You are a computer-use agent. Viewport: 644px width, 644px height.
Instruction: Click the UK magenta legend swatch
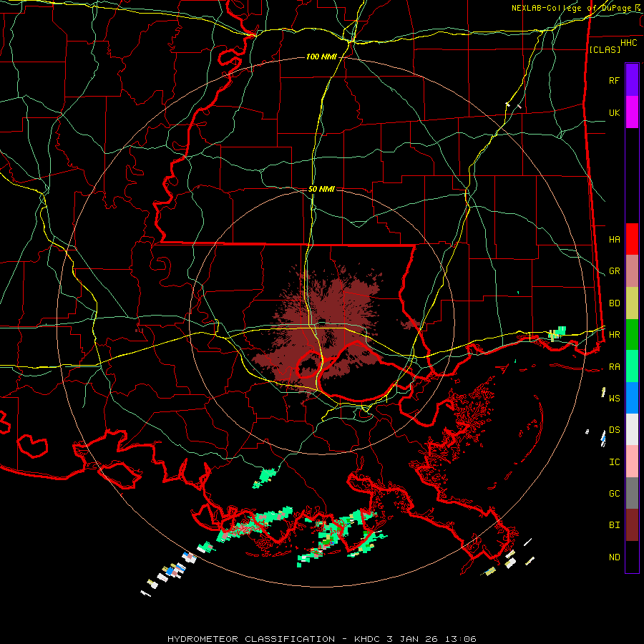(632, 112)
